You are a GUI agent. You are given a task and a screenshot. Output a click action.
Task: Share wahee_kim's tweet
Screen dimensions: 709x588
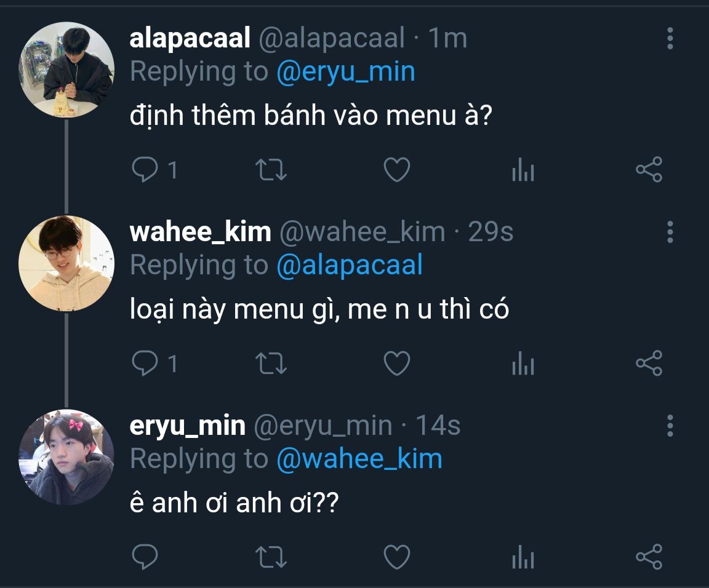(649, 364)
